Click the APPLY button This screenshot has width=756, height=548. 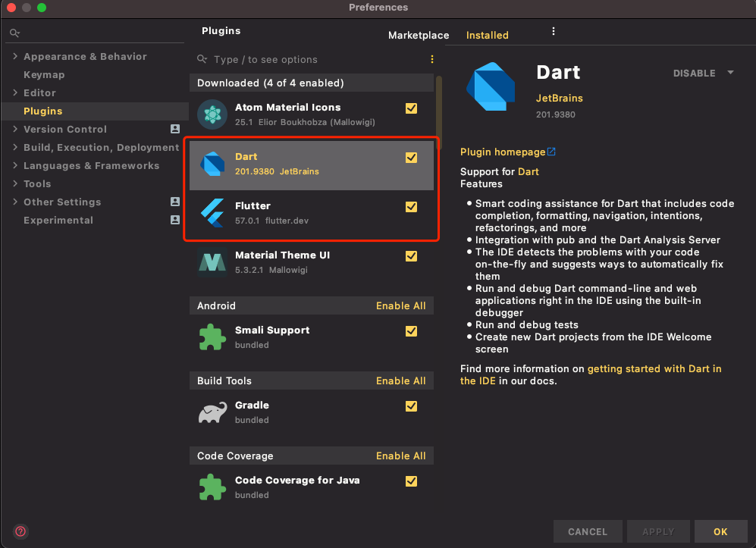click(x=658, y=531)
